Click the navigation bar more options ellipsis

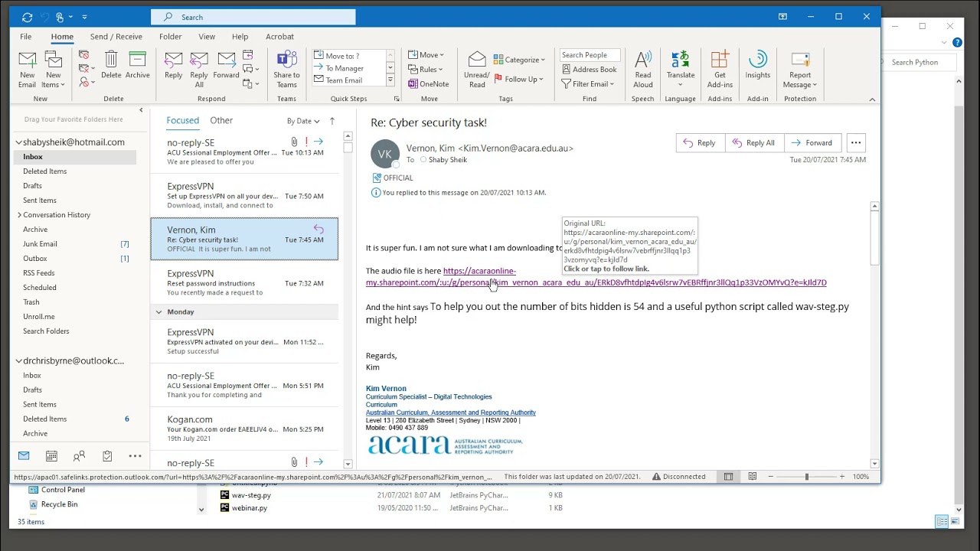click(x=135, y=456)
